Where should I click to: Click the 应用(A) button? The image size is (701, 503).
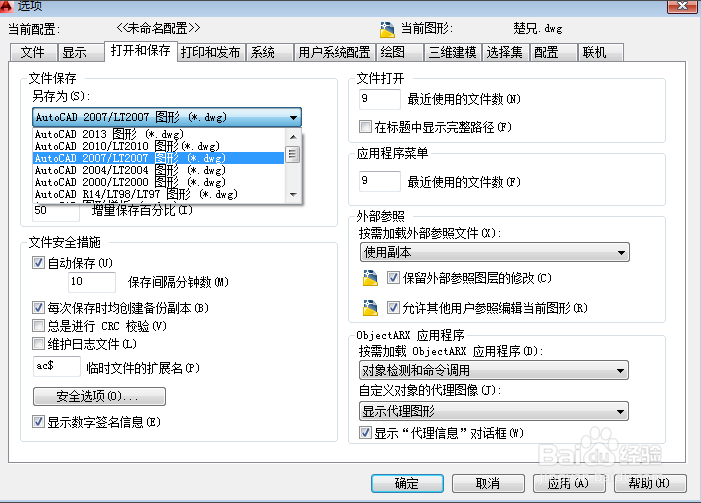569,483
